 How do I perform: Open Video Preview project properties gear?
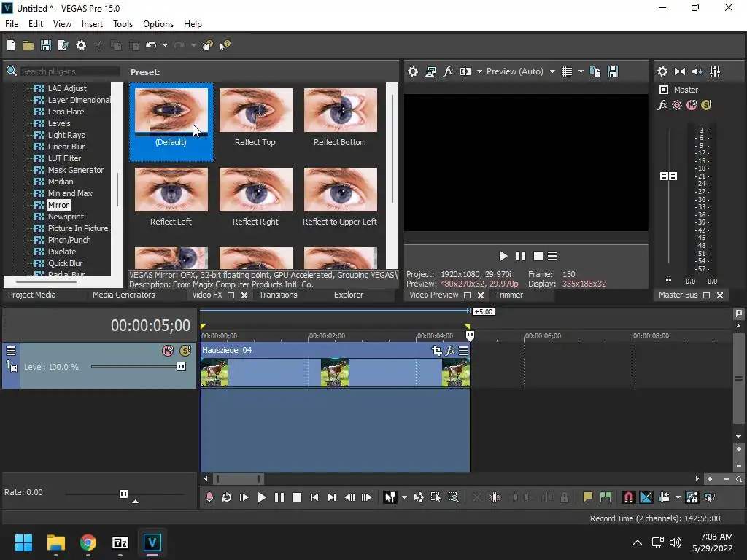tap(413, 71)
